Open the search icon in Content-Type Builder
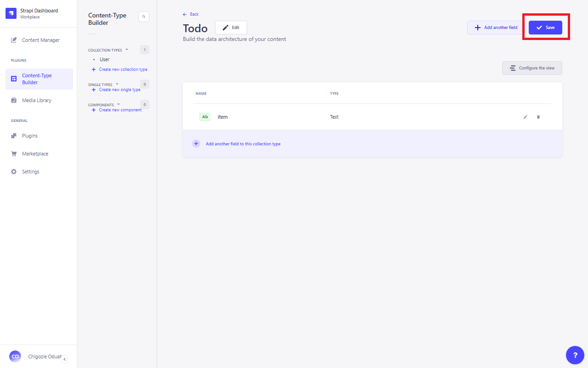 tap(144, 17)
